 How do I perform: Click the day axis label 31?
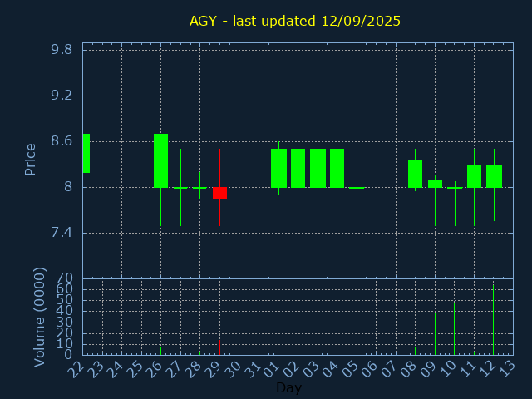tap(253, 369)
